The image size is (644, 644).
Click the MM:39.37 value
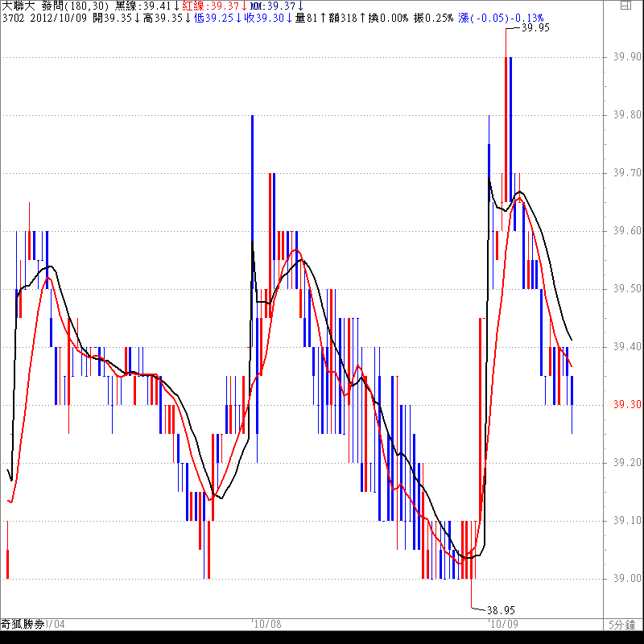click(x=277, y=6)
